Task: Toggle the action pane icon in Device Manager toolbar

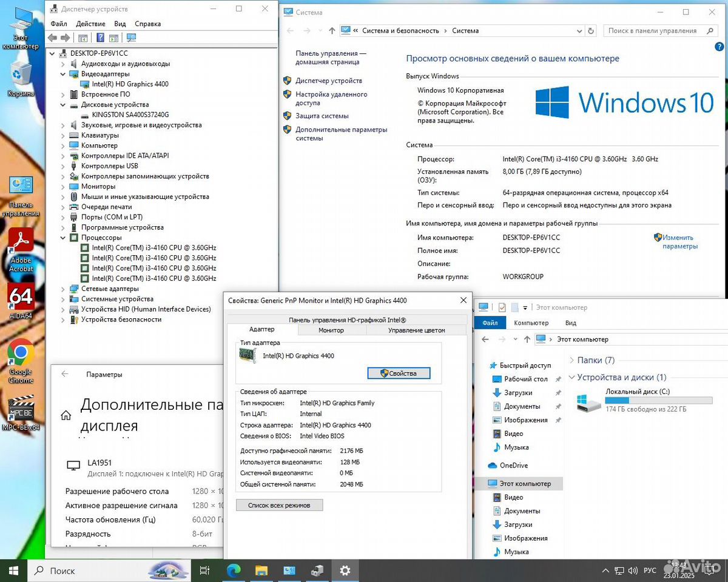Action: [x=113, y=38]
